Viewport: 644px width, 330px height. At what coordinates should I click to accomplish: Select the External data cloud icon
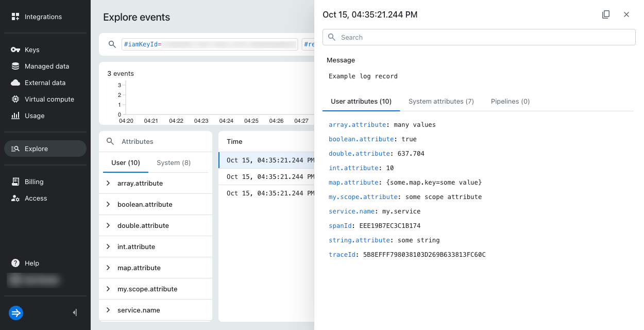[x=15, y=83]
